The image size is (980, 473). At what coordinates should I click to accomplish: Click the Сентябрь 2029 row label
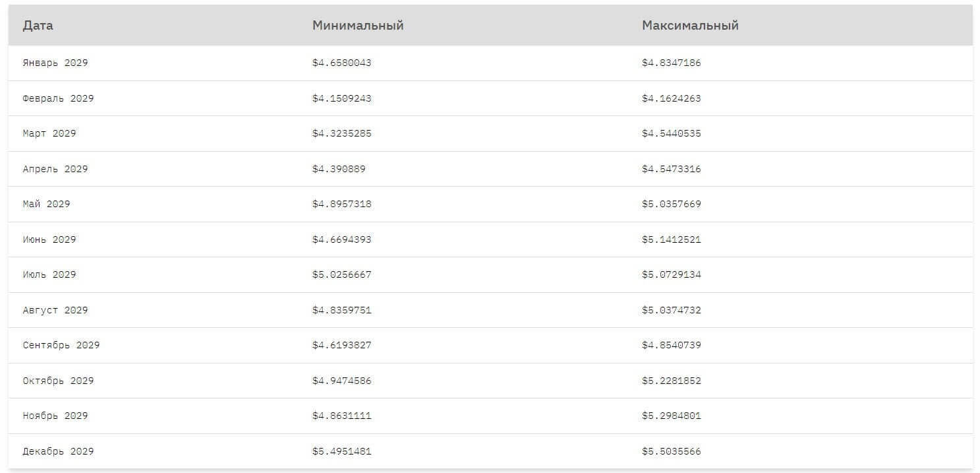(61, 345)
